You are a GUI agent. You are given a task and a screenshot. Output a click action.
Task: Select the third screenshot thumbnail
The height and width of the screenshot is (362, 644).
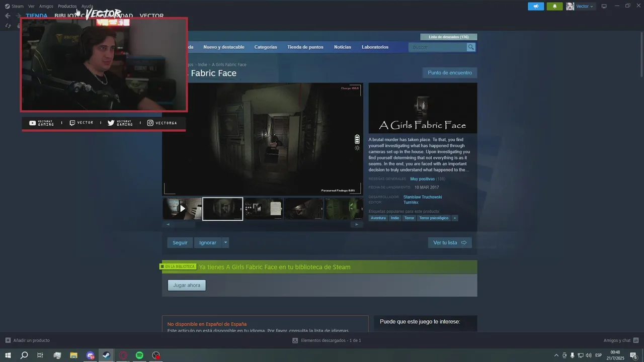263,208
